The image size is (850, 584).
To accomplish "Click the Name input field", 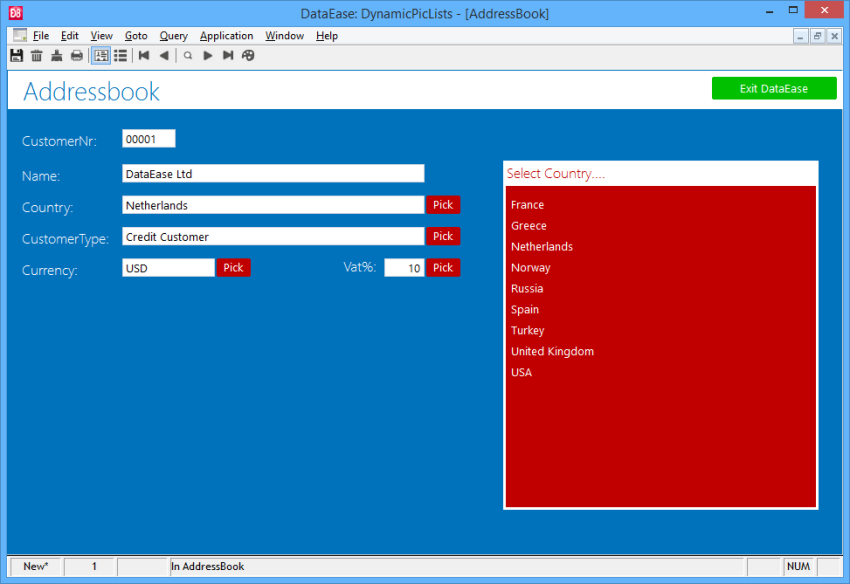I will 273,174.
